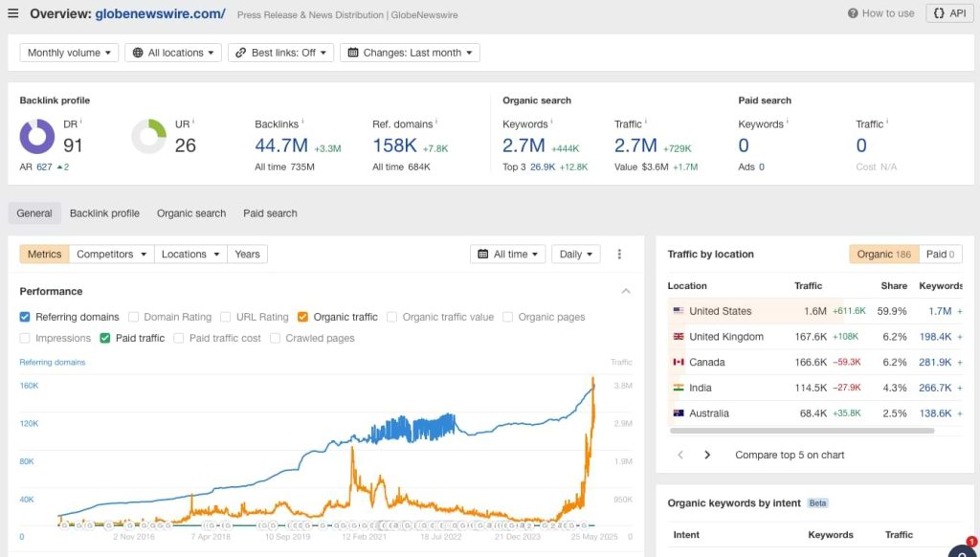The image size is (980, 557).
Task: Click the DR donut chart icon
Action: tap(37, 137)
